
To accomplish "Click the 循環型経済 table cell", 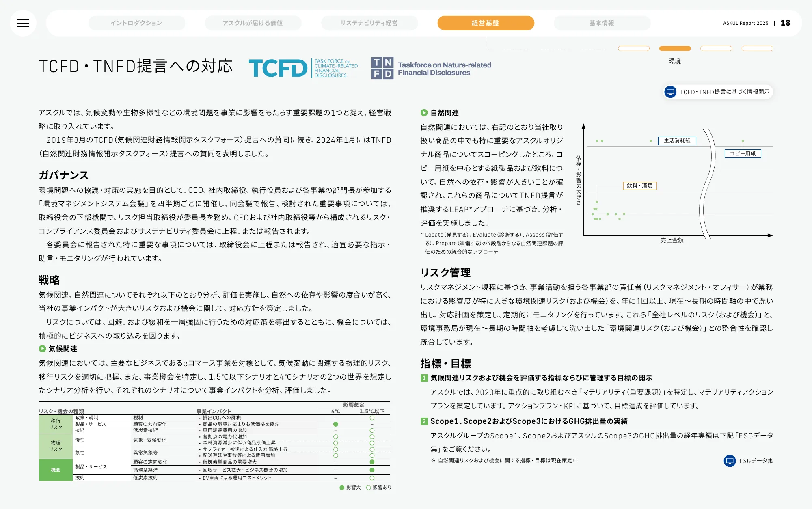I will 145,470.
